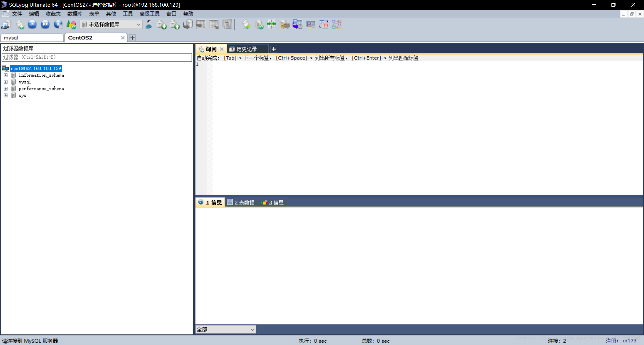Open the 收藏夹 menu
The image size is (644, 345).
click(x=53, y=14)
